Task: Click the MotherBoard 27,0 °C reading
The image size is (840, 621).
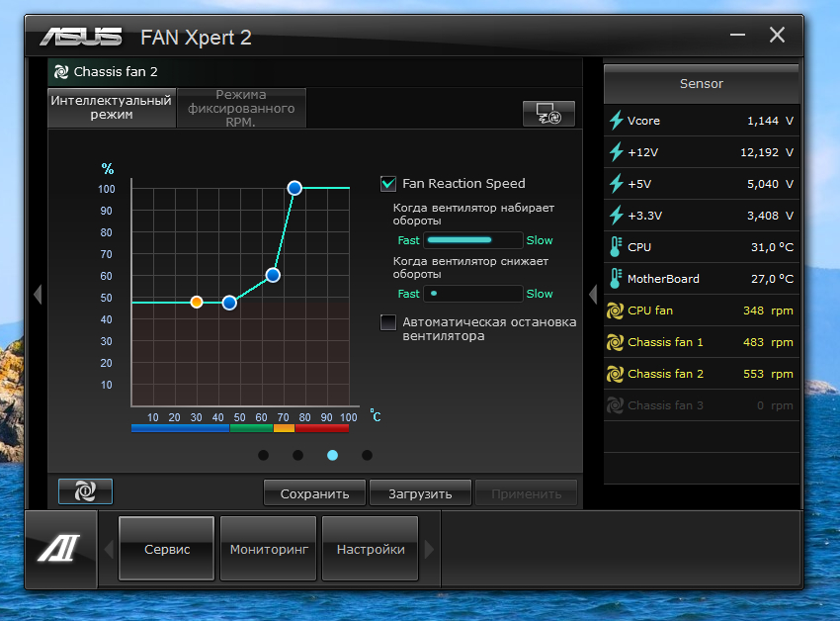Action: (772, 279)
